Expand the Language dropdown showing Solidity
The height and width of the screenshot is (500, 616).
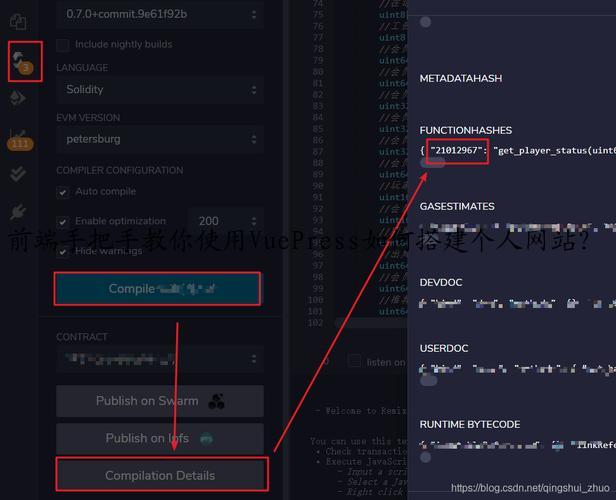[x=160, y=89]
